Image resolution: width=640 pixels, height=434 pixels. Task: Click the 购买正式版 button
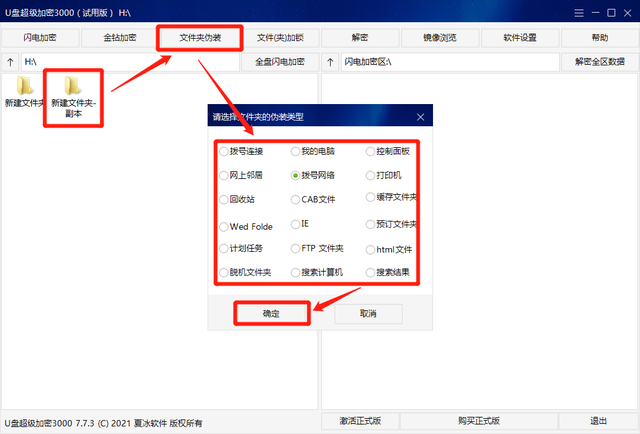point(479,421)
